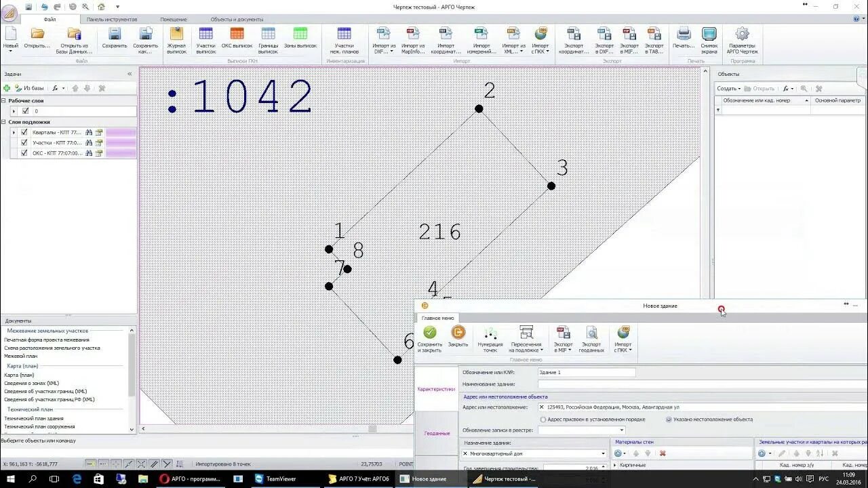Viewport: 868px width, 488px height.
Task: Switch to Файл ribbon tab
Action: (x=50, y=20)
